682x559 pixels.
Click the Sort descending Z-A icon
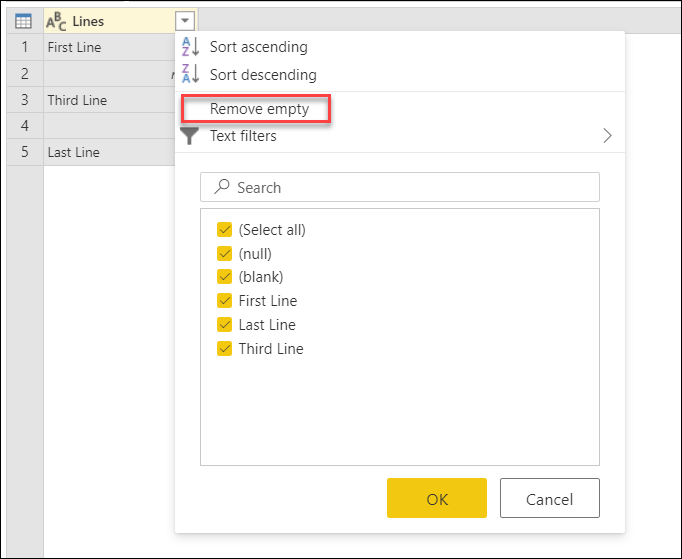tap(191, 74)
